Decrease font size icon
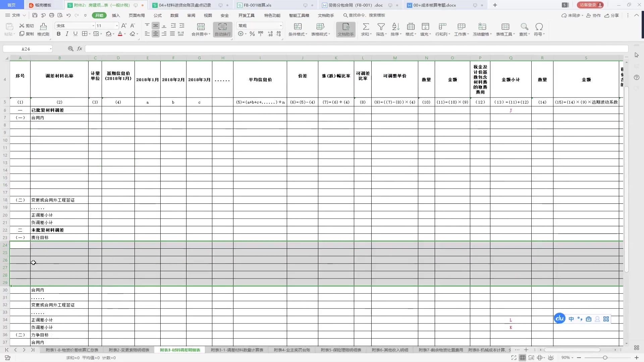This screenshot has height=362, width=644. pyautogui.click(x=132, y=26)
